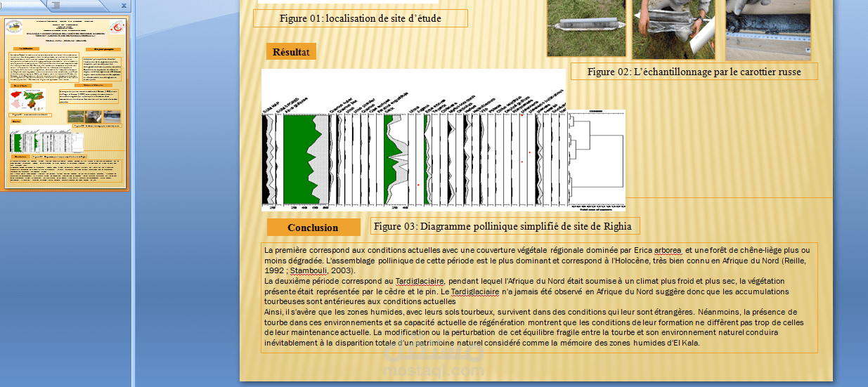Select the Russian corer sediment sample photo
This screenshot has height=387, width=868.
(x=586, y=28)
